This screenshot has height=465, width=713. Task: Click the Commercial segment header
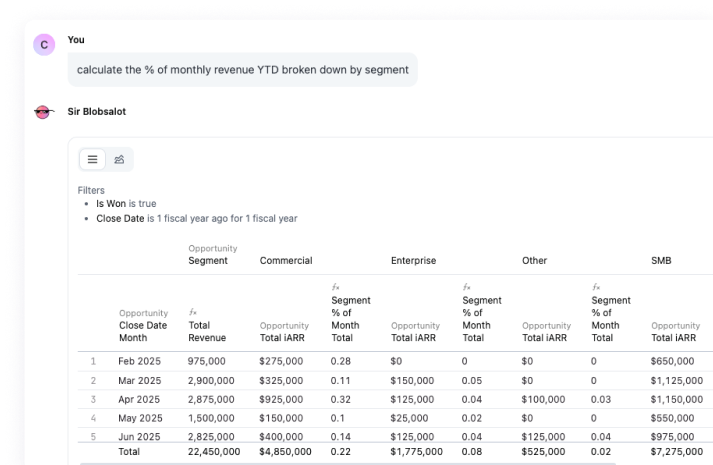pyautogui.click(x=285, y=261)
